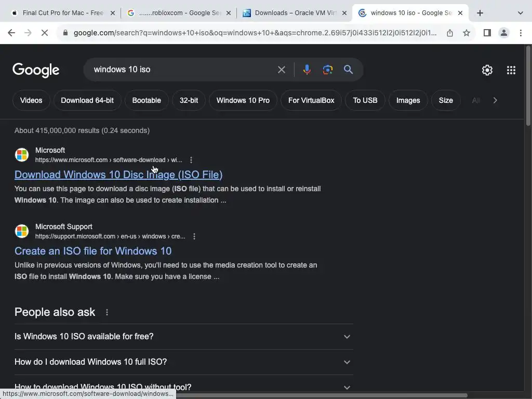This screenshot has height=399, width=532.
Task: Click the support.microsoft.com breadcrumb URL
Action: coord(110,236)
